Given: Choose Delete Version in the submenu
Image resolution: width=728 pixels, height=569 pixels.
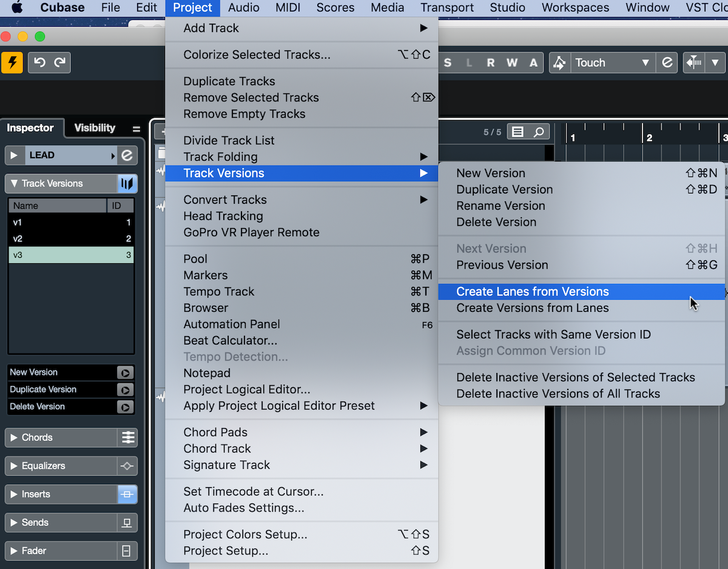Looking at the screenshot, I should (x=581, y=223).
